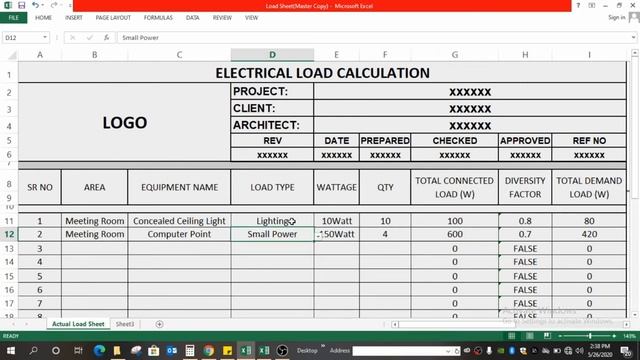Click the zoom percentage level in status bar
Image resolution: width=640 pixels, height=360 pixels.
point(629,336)
